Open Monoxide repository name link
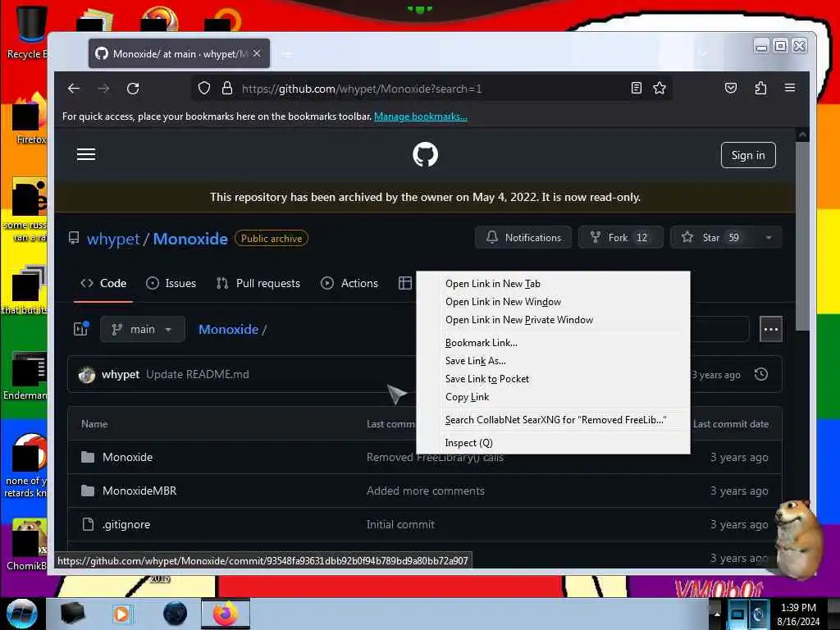This screenshot has height=630, width=840. 190,239
